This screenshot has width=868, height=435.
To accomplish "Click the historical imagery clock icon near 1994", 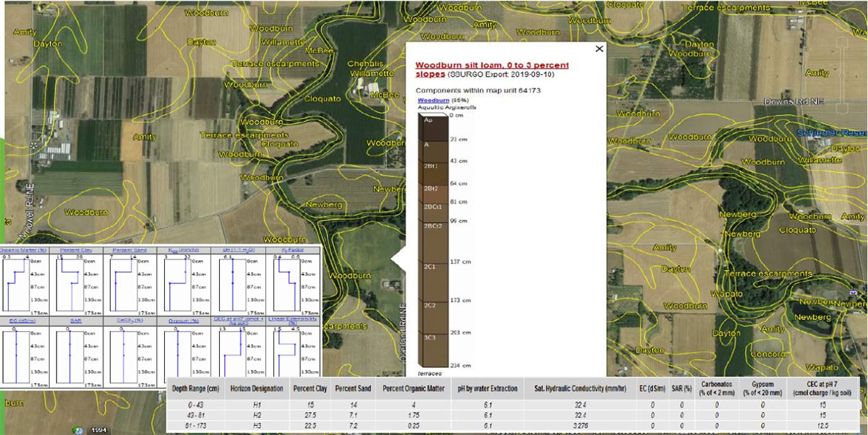I will [77, 430].
